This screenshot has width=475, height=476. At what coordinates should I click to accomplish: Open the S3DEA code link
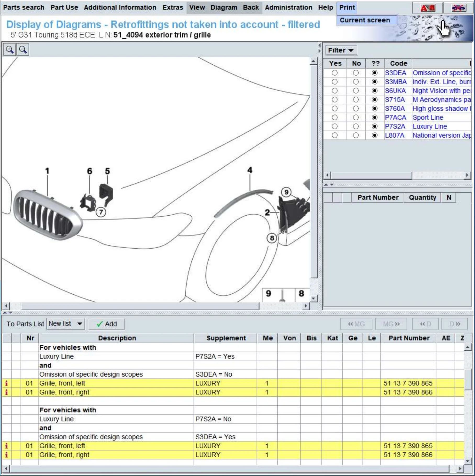click(395, 73)
